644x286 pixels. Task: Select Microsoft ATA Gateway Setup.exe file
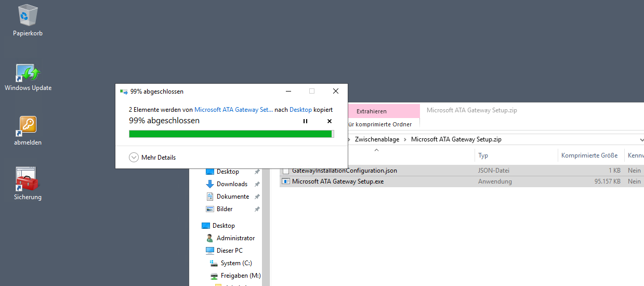pos(338,181)
